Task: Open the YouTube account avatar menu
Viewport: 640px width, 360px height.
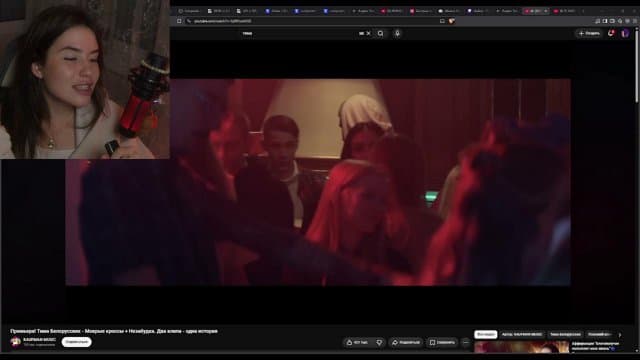Action: [x=625, y=33]
